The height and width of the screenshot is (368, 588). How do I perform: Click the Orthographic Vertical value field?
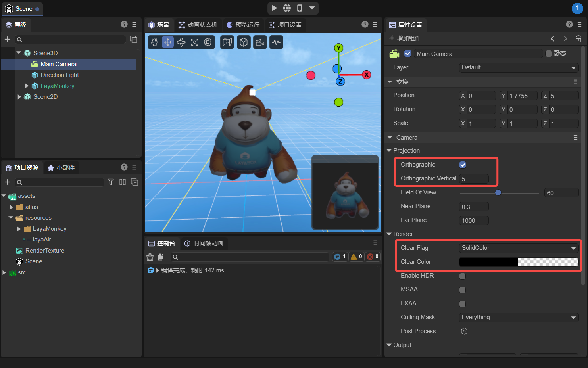(474, 179)
